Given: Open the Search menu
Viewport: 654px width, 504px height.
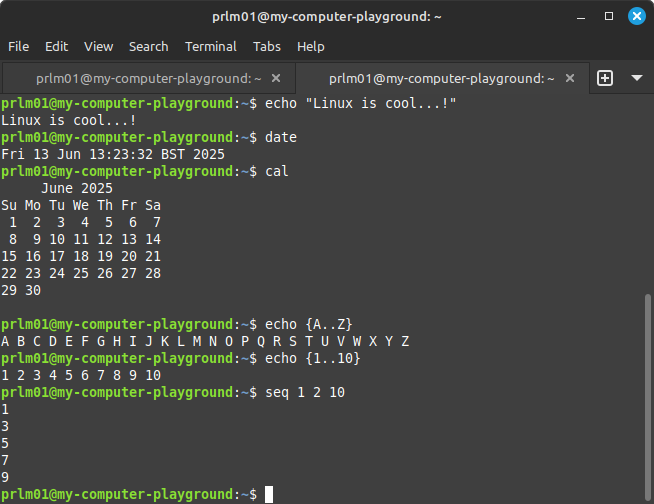Looking at the screenshot, I should [148, 46].
